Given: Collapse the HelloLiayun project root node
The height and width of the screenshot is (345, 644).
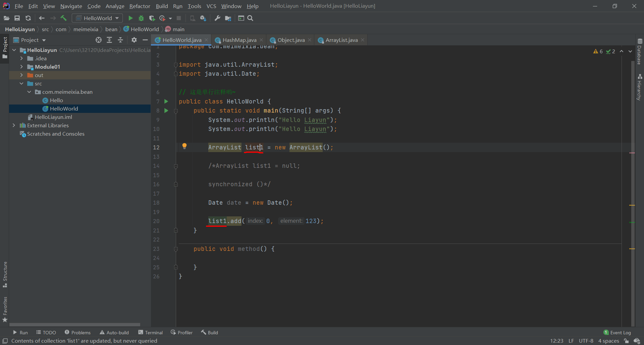Looking at the screenshot, I should coord(14,50).
